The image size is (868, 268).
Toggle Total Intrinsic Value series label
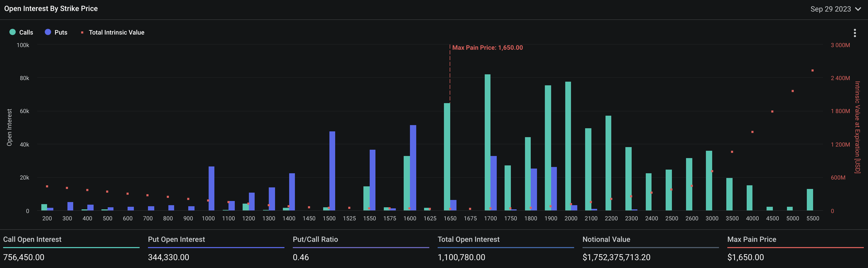(x=116, y=32)
